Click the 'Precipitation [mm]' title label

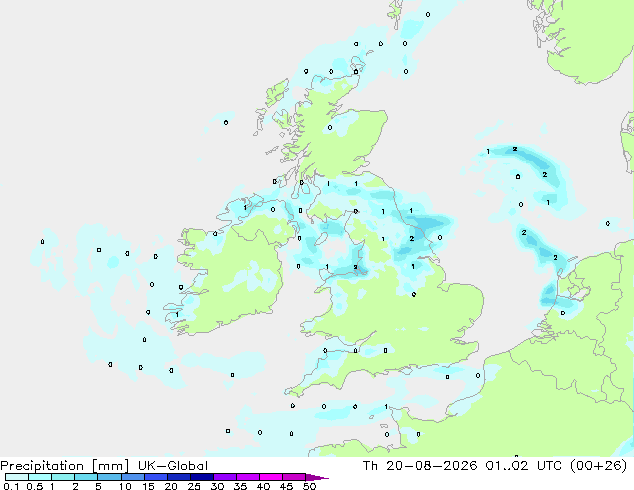click(x=65, y=466)
